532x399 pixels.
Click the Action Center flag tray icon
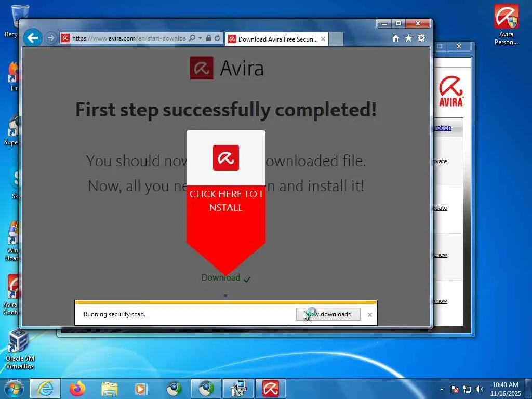(454, 389)
